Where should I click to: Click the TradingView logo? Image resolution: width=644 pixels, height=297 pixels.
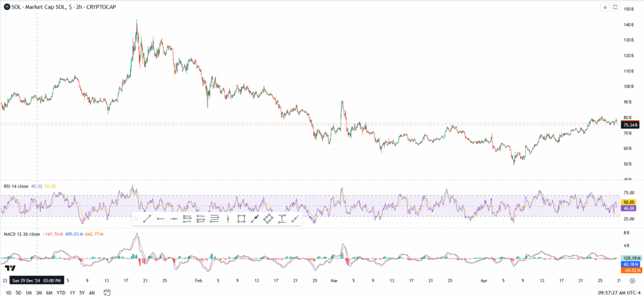[x=9, y=268]
